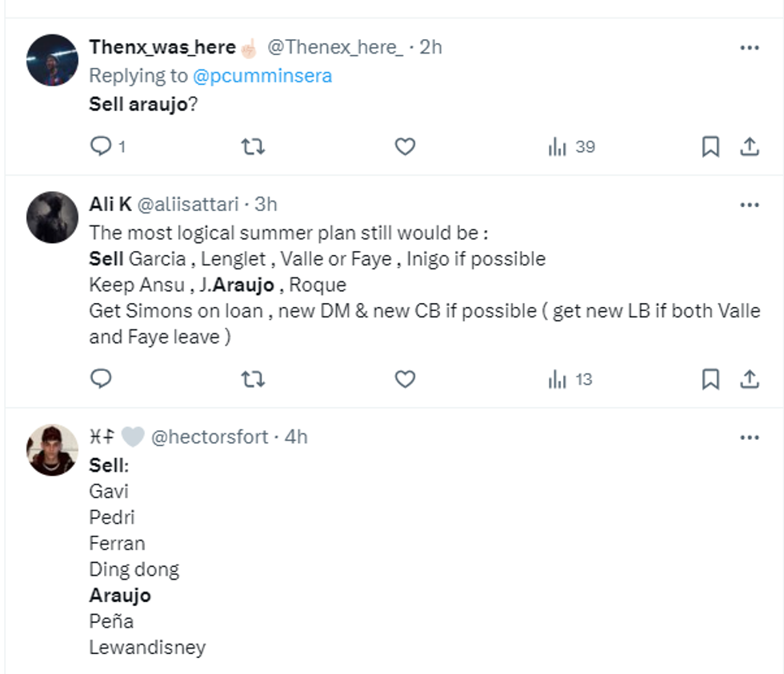Open the more options menu on hectorsfort's tweet
This screenshot has width=784, height=674.
750,437
